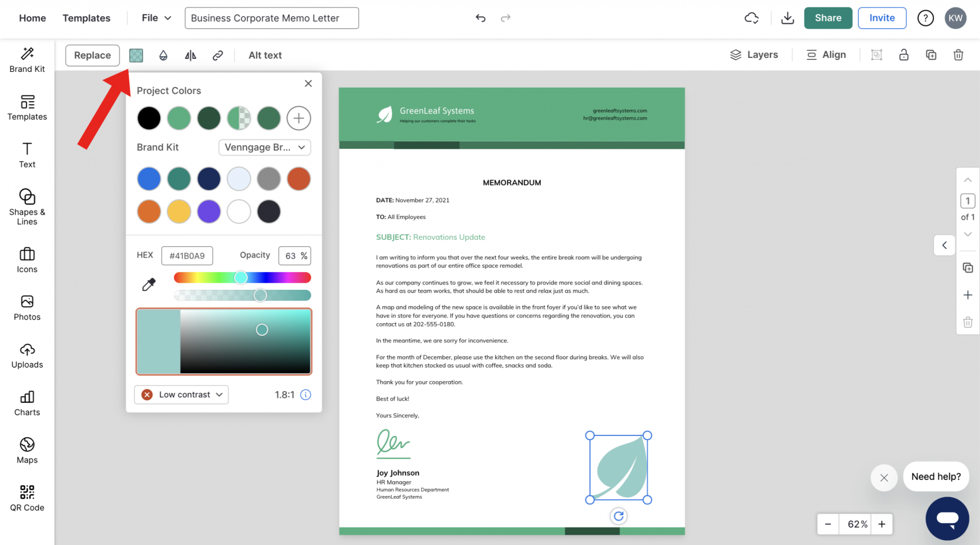Open the Charts panel
The image size is (980, 545).
27,404
